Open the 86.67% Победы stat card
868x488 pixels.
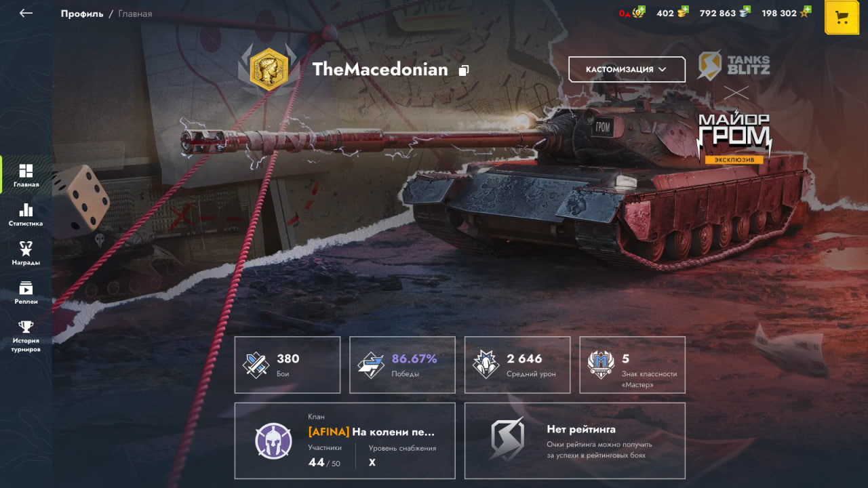click(x=402, y=365)
